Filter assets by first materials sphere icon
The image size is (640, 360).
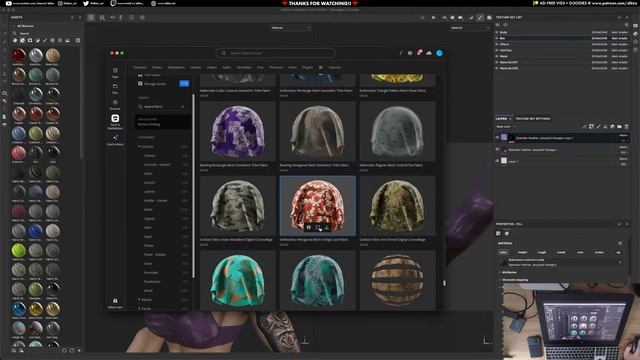pos(15,40)
